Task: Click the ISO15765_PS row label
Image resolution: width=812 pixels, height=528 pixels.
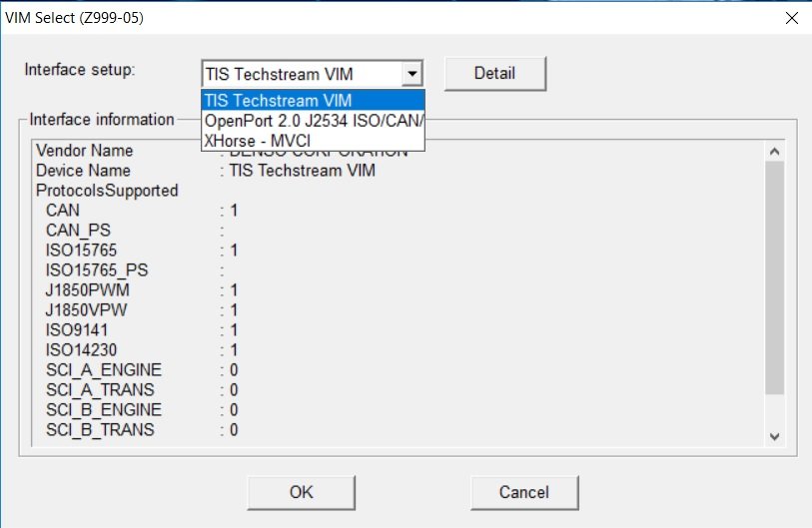Action: click(97, 270)
